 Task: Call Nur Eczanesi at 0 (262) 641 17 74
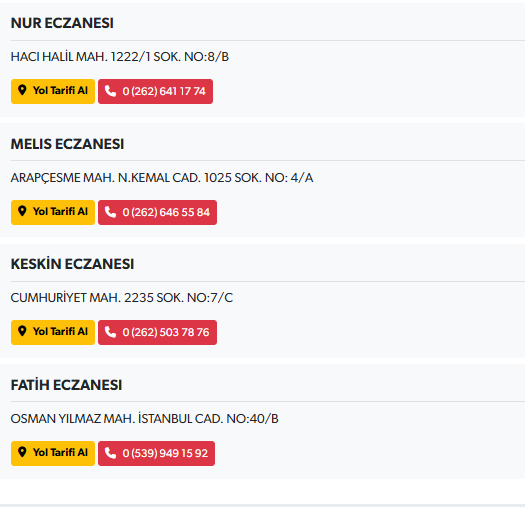pyautogui.click(x=155, y=91)
